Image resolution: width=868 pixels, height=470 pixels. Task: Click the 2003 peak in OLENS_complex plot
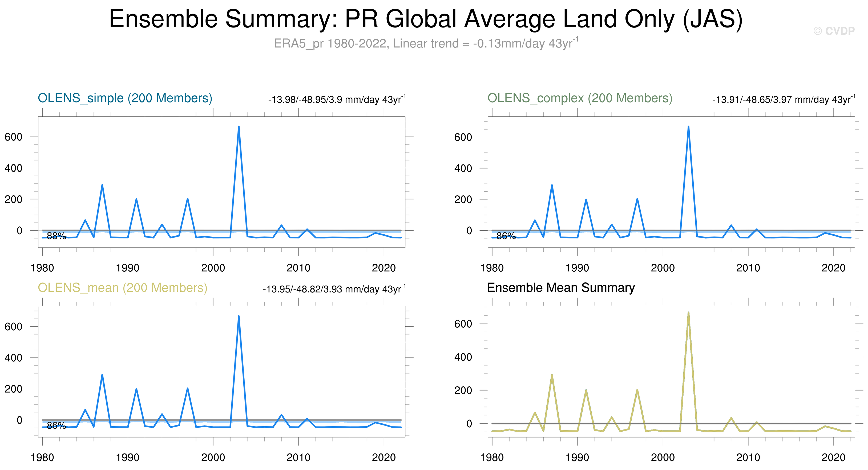[x=688, y=127]
